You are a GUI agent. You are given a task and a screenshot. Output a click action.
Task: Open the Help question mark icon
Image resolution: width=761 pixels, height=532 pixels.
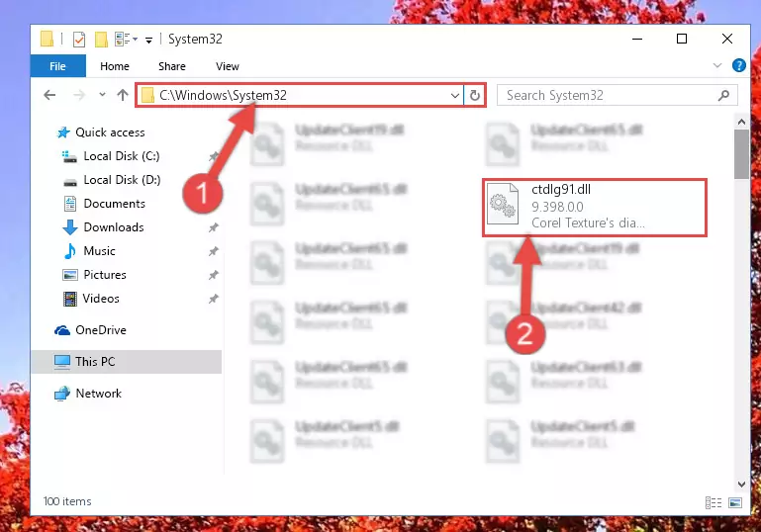click(x=738, y=65)
